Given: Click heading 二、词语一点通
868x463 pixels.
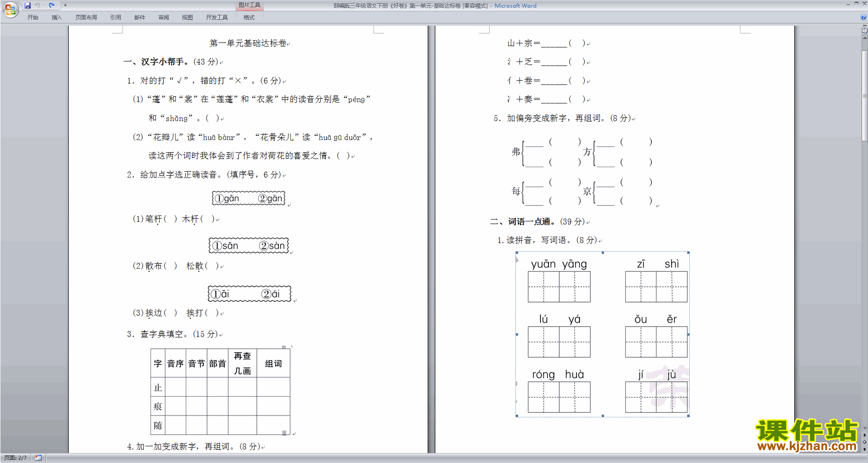Looking at the screenshot, I should point(523,222).
